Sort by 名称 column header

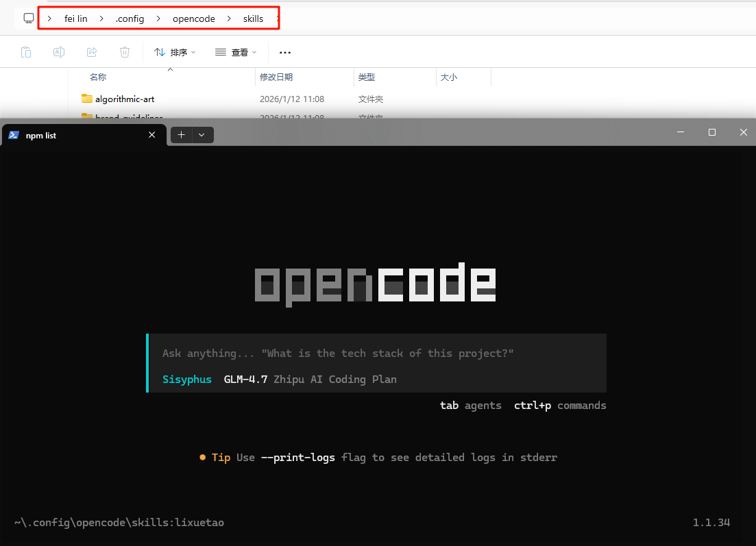(x=98, y=77)
